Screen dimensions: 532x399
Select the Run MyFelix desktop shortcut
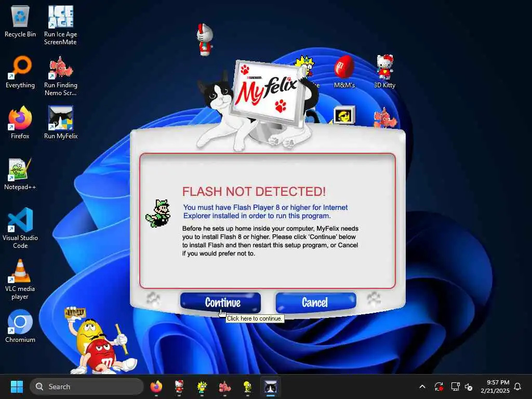pyautogui.click(x=61, y=123)
